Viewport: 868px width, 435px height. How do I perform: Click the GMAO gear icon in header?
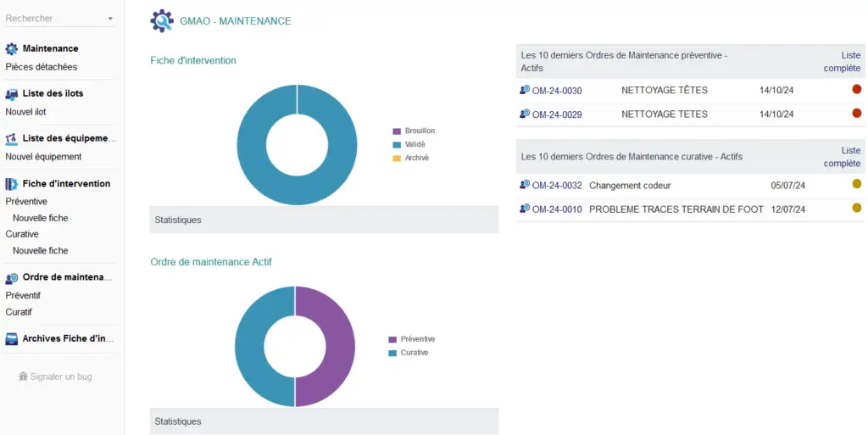pos(162,21)
